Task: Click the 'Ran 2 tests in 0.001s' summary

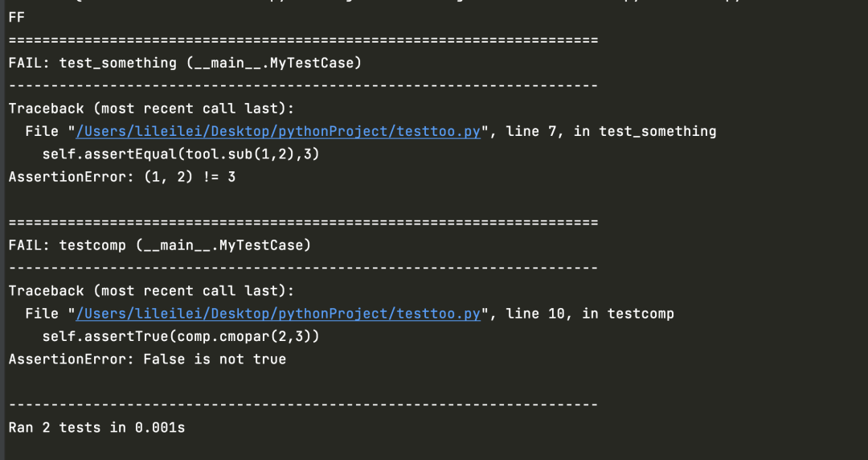Action: tap(97, 428)
